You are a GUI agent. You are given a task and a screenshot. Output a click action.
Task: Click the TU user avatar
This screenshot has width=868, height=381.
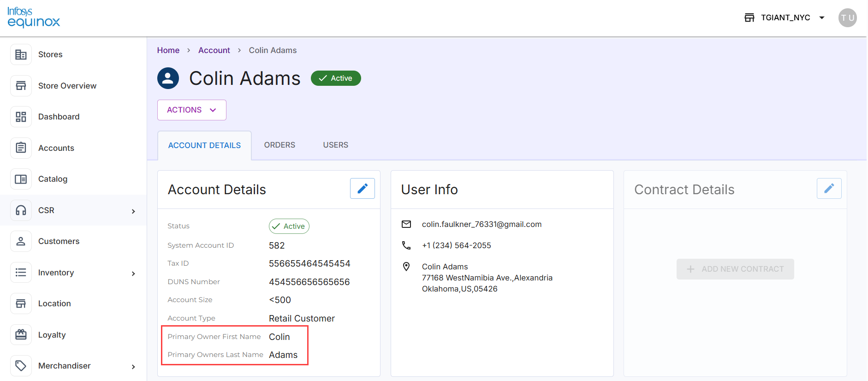tap(848, 18)
